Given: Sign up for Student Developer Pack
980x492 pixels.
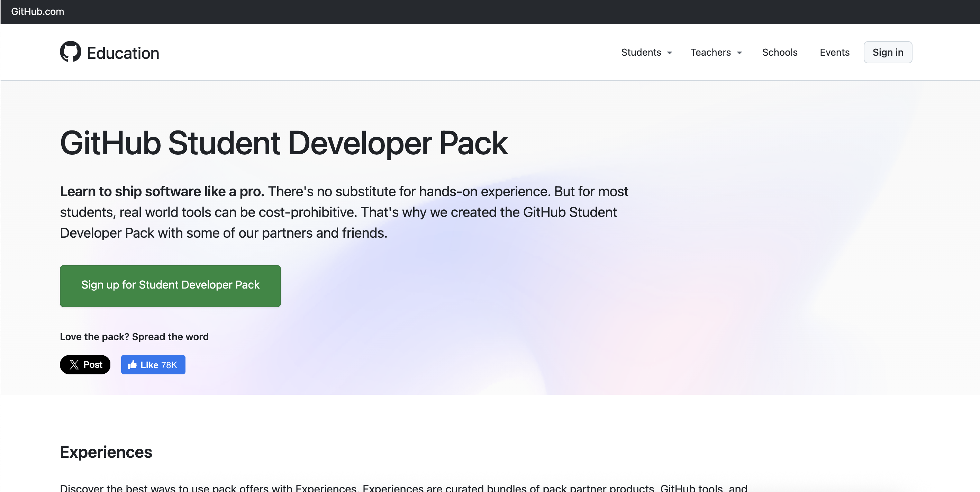Looking at the screenshot, I should coord(170,286).
